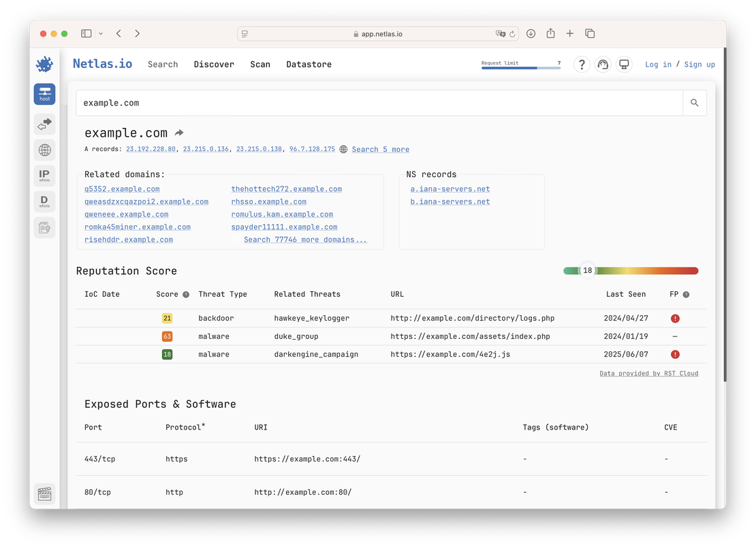The height and width of the screenshot is (548, 756).
Task: Open the help question mark icon
Action: point(581,64)
